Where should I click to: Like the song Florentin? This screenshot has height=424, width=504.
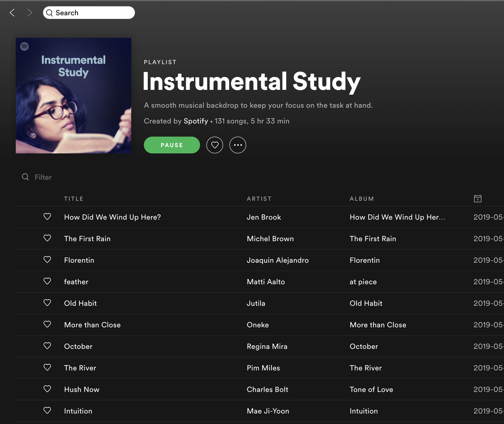point(47,260)
